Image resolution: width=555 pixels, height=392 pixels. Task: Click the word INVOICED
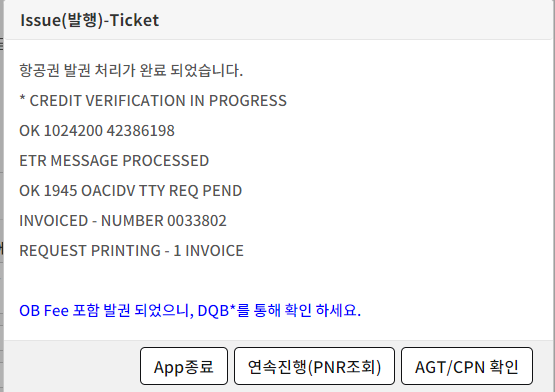click(x=53, y=221)
